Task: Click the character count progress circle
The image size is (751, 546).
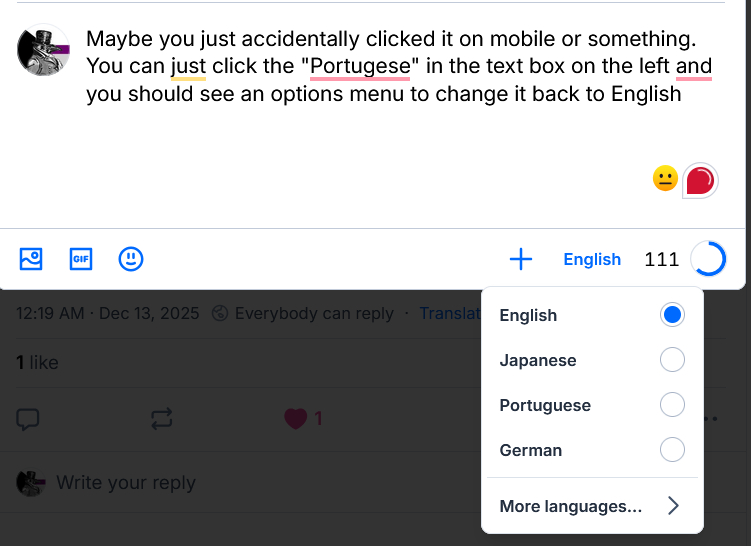Action: coord(708,259)
